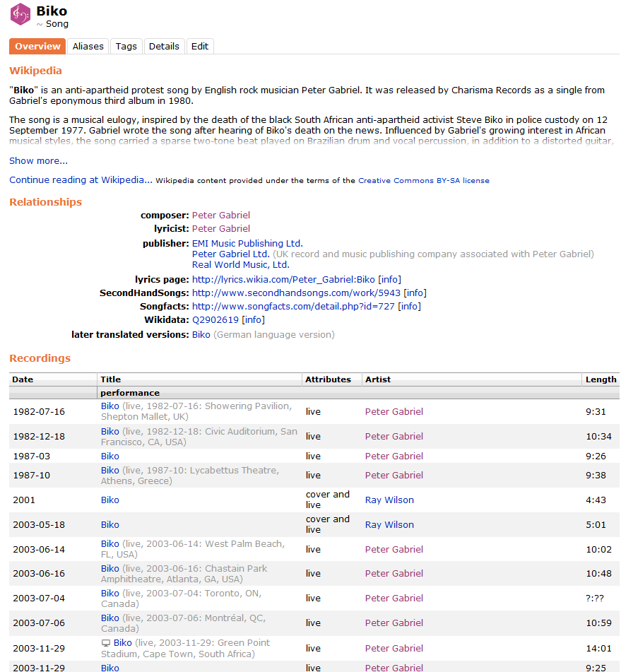This screenshot has width=621, height=672.
Task: Switch to the Overview tab
Action: click(37, 47)
